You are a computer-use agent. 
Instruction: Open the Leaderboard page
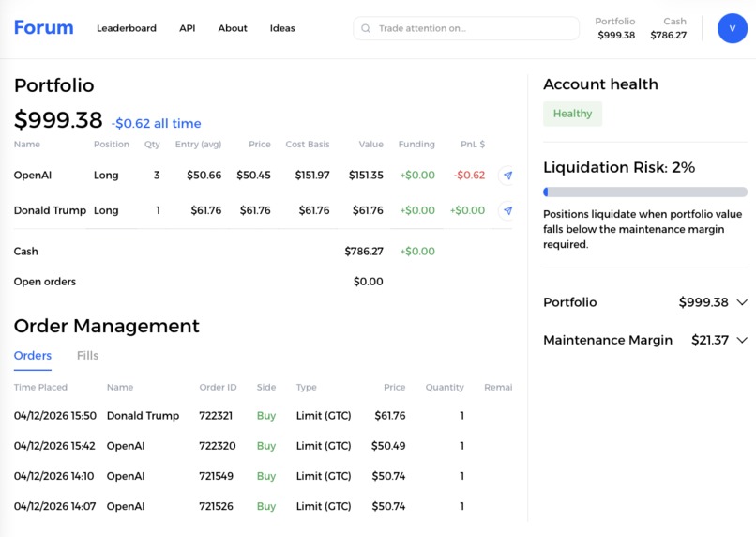pos(127,28)
